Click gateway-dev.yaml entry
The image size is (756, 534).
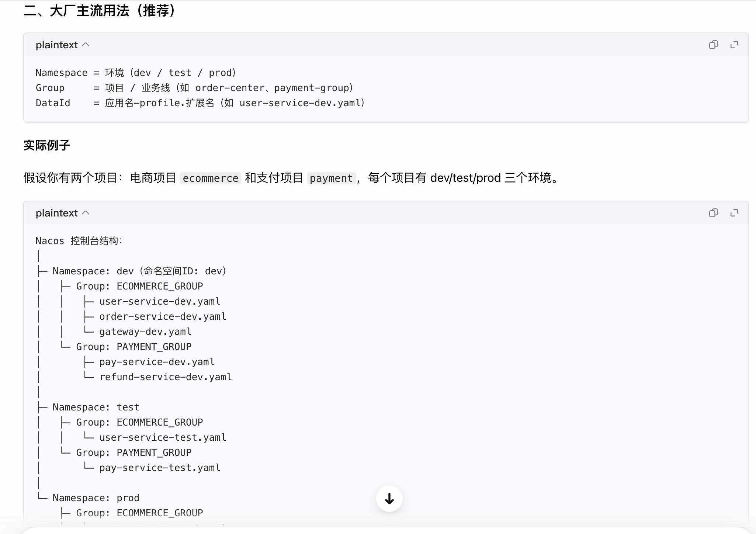145,332
